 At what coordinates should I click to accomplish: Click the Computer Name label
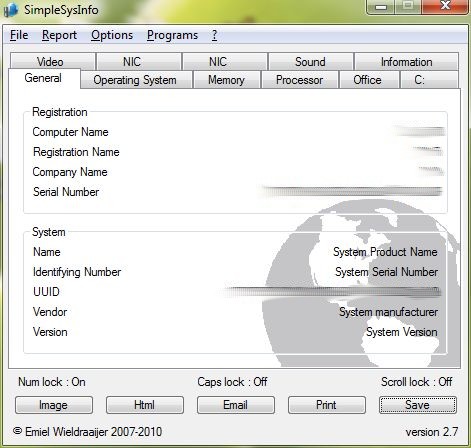coord(70,132)
